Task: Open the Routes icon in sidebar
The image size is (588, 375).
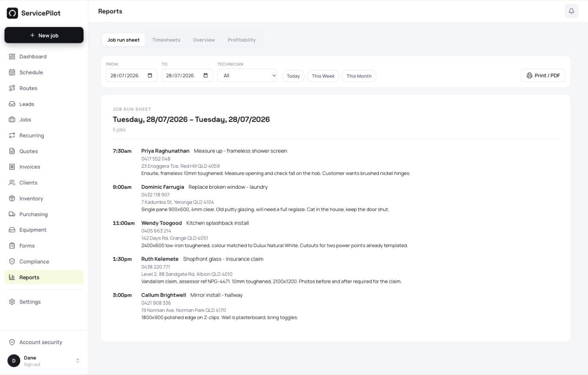Action: (x=12, y=88)
